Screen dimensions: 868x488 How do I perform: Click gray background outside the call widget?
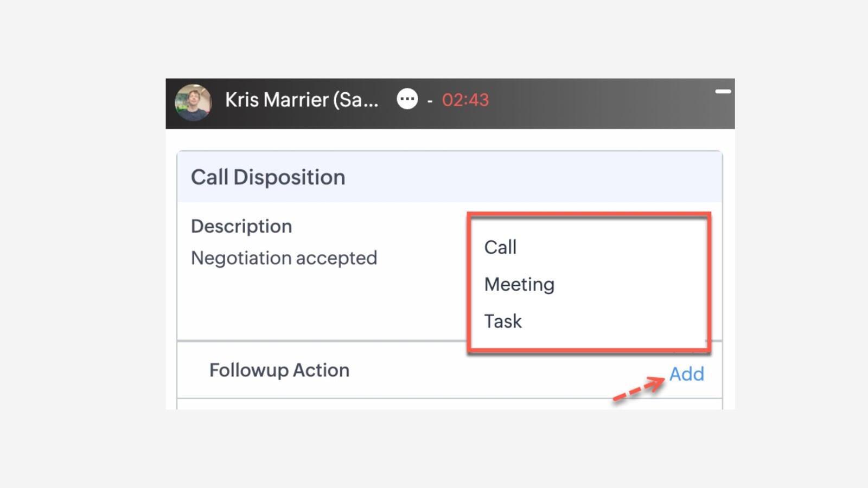[81, 271]
